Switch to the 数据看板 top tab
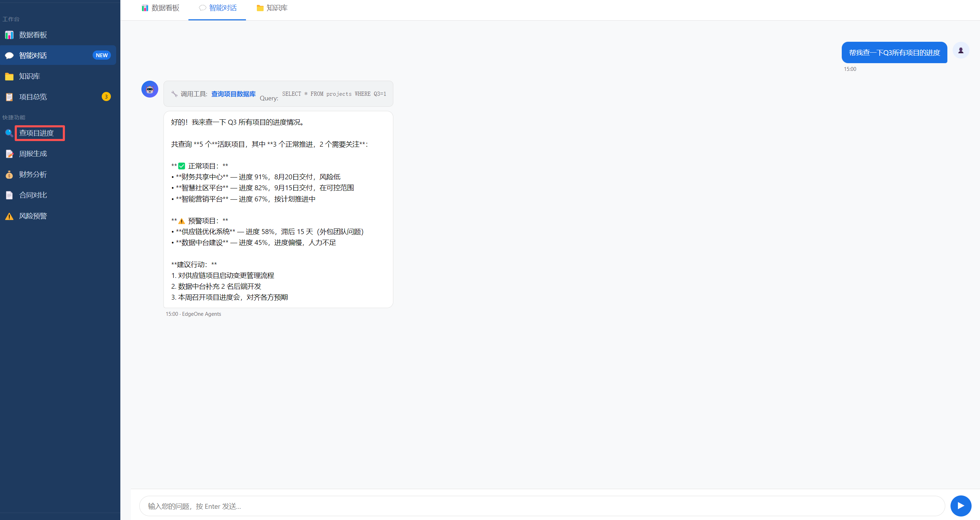This screenshot has height=520, width=980. click(x=160, y=8)
